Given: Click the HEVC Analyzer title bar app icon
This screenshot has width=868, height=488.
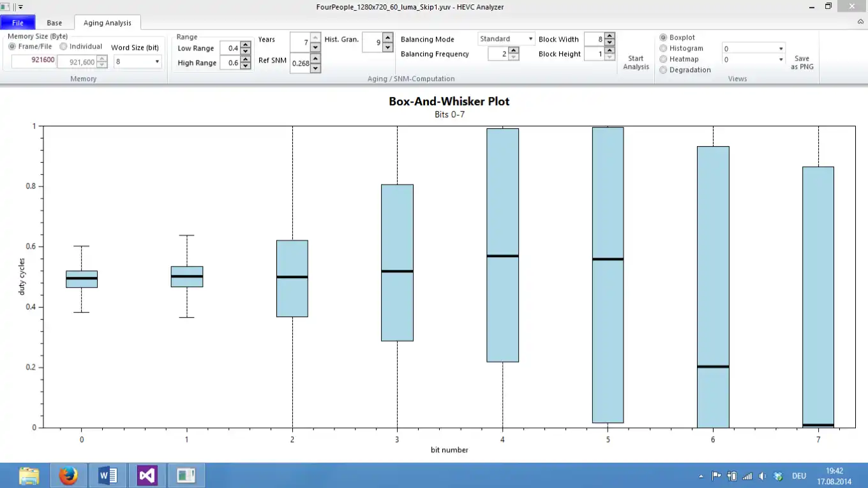Looking at the screenshot, I should point(5,6).
